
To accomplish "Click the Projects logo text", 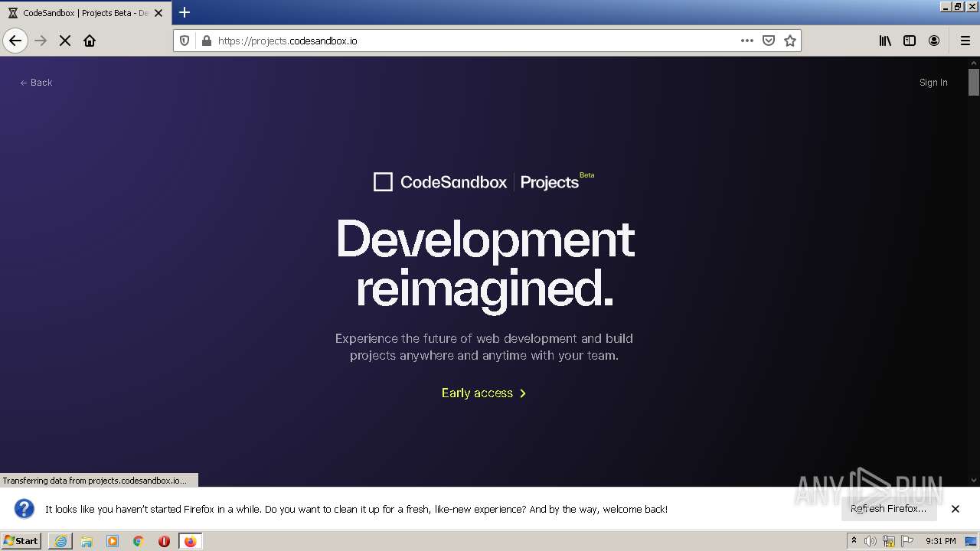I will point(550,182).
